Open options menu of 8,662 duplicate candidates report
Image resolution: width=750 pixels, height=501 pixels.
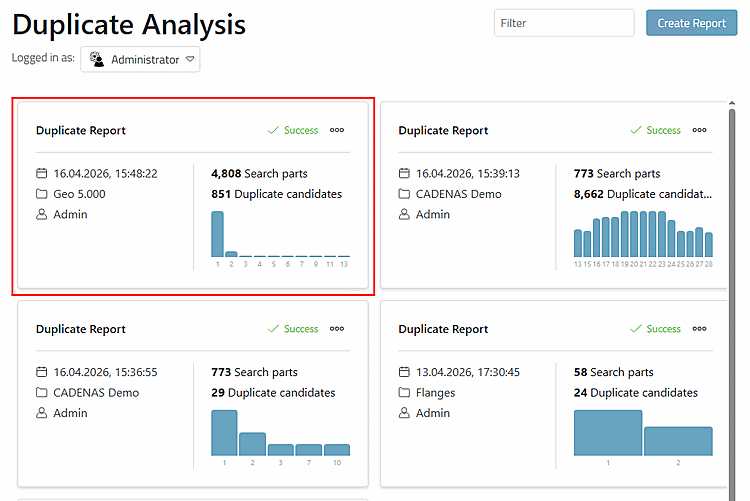click(x=699, y=130)
